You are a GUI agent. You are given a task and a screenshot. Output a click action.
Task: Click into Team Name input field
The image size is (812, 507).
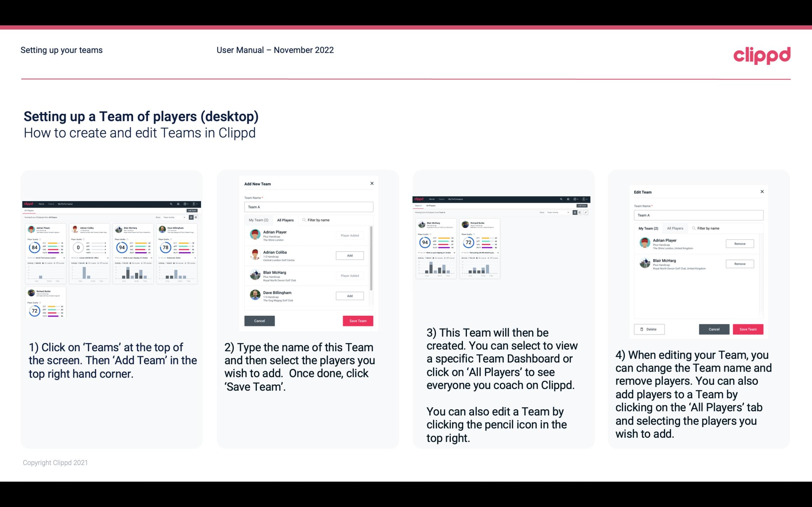309,207
